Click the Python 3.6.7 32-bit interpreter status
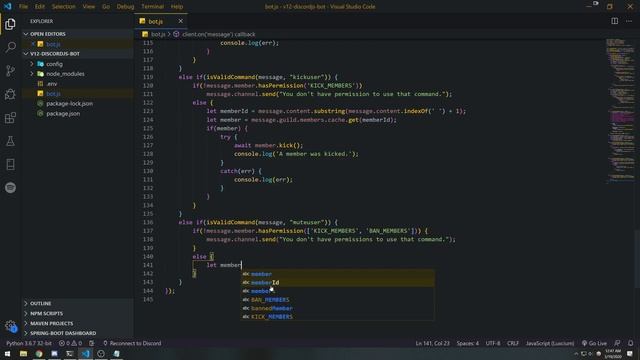 (29, 343)
